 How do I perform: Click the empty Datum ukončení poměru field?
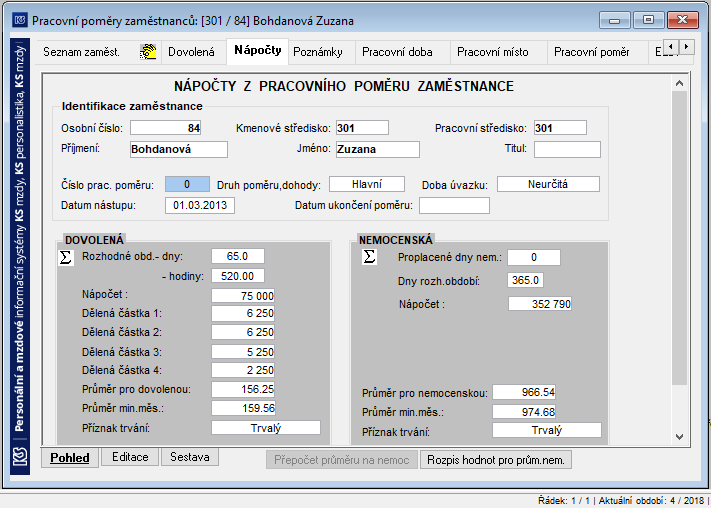454,205
